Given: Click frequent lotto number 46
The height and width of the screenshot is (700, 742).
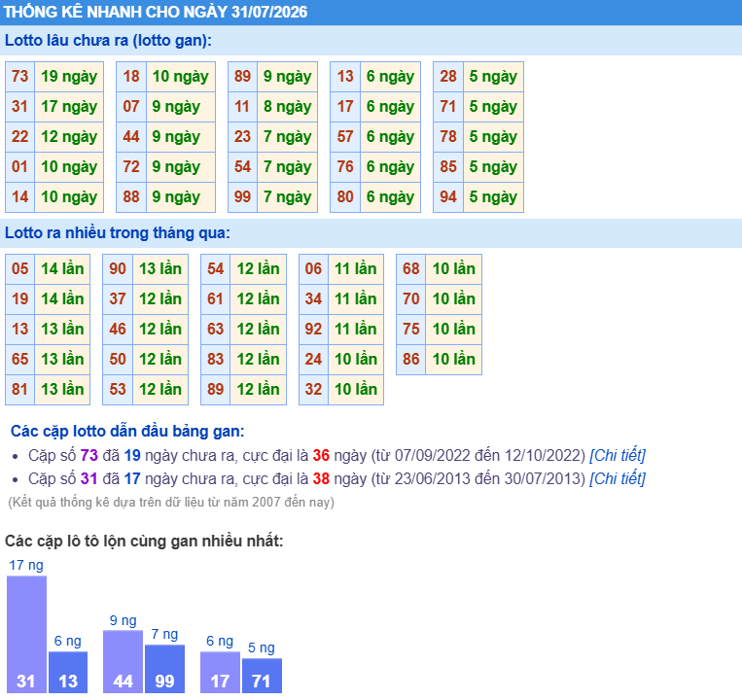Looking at the screenshot, I should pos(118,330).
